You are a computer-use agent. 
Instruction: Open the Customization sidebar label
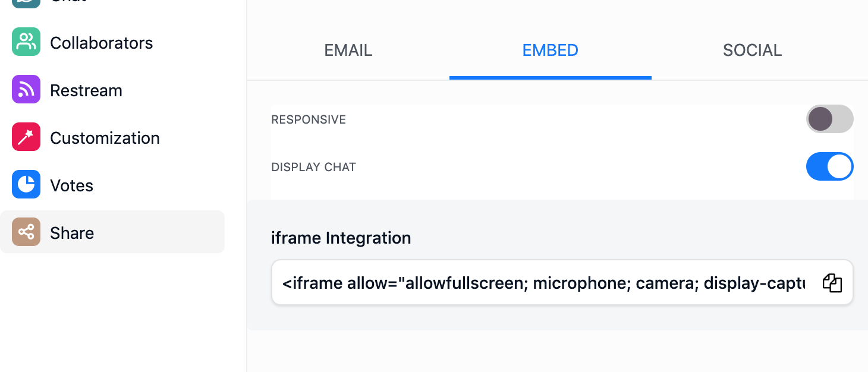105,138
